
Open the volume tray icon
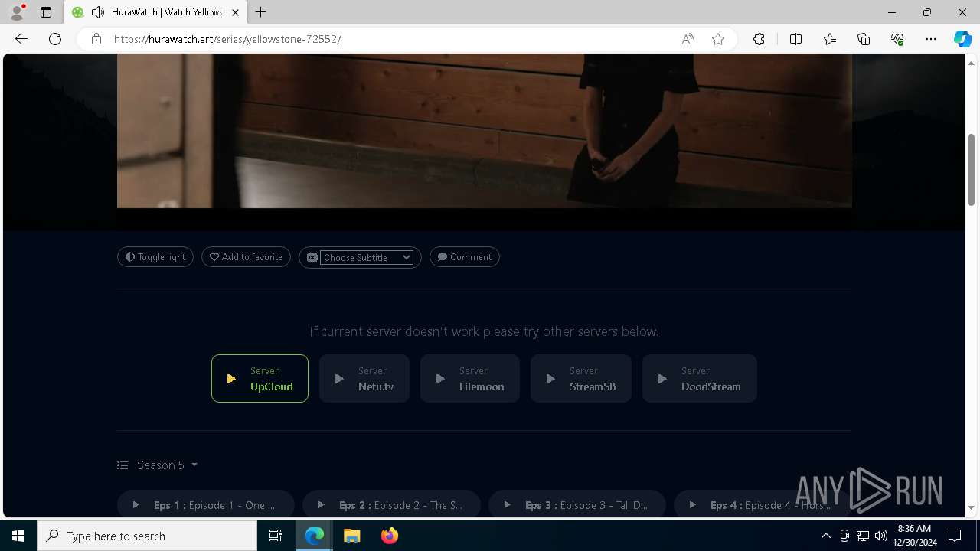coord(881,536)
